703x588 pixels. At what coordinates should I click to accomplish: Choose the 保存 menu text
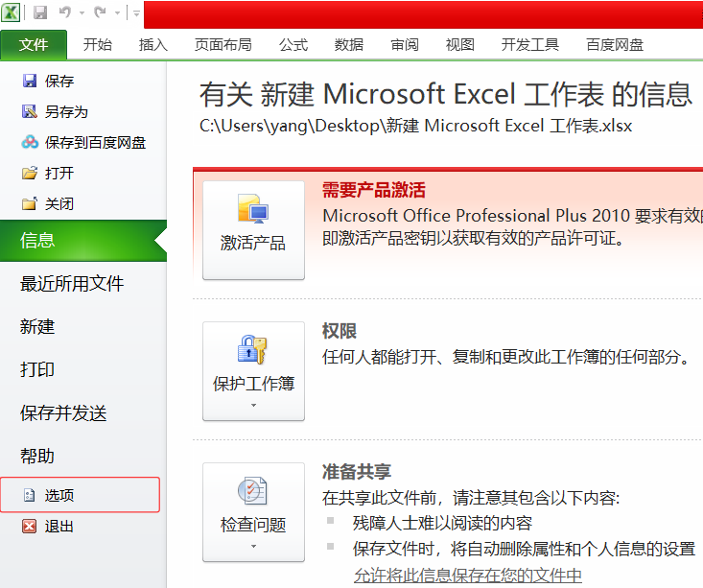(x=59, y=82)
